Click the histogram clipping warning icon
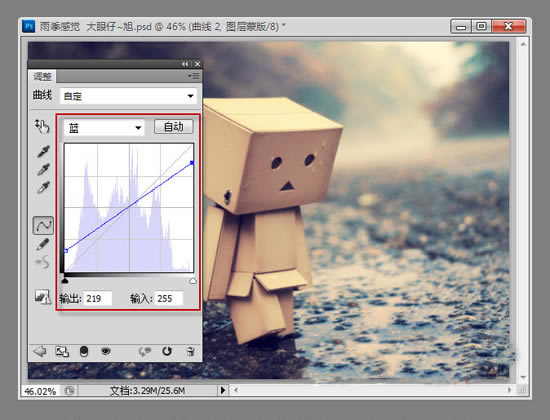This screenshot has width=550, height=420. 42,296
